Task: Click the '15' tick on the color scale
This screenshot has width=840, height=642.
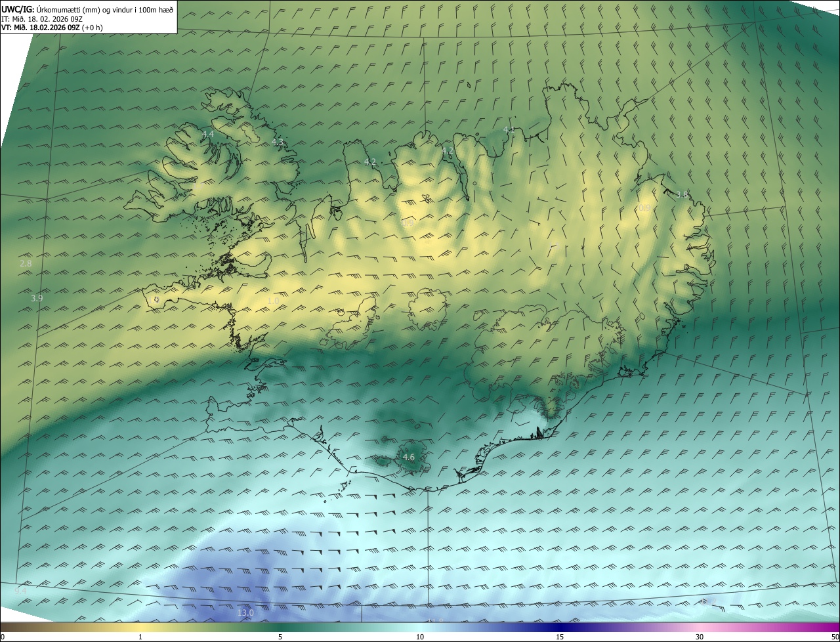Action: pyautogui.click(x=560, y=637)
